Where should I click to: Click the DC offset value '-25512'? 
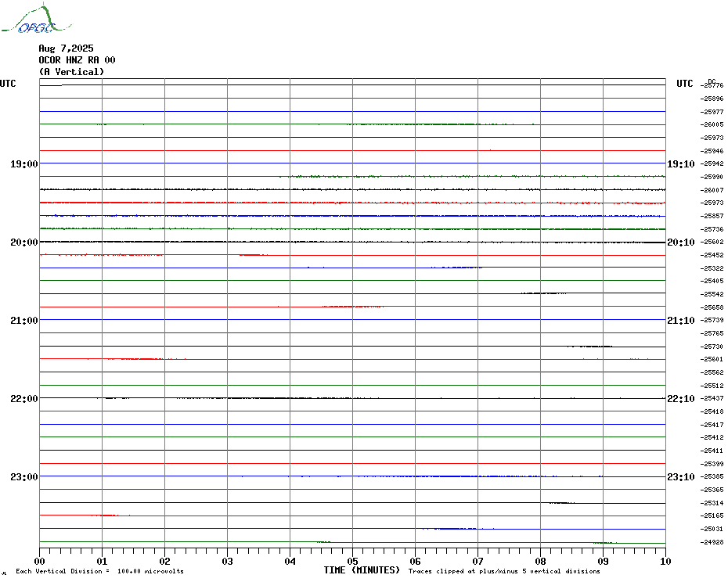(x=712, y=386)
